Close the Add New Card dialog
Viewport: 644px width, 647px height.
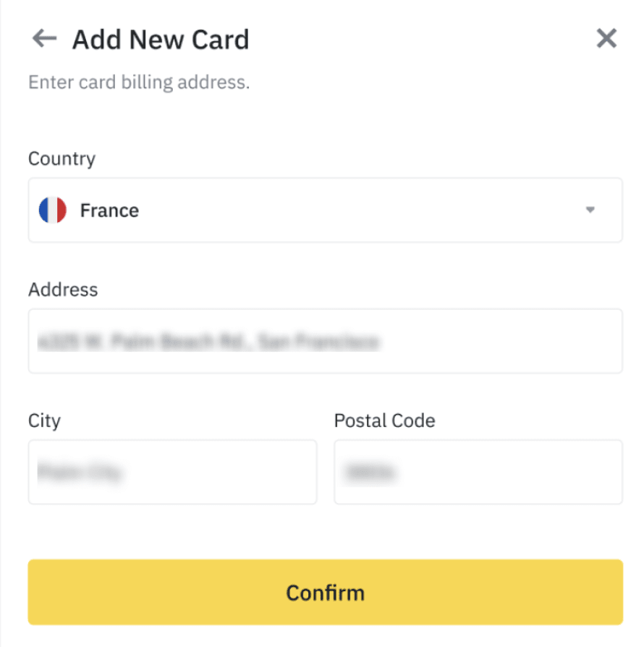[x=606, y=38]
